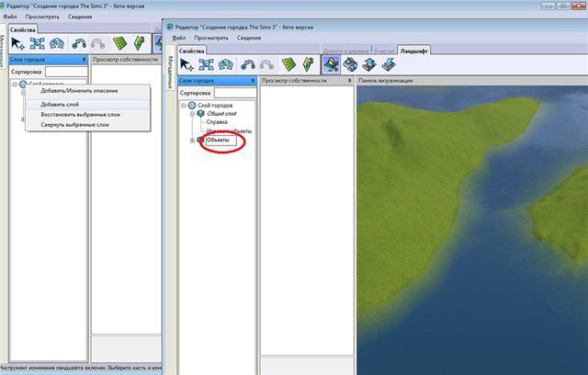588x375 pixels.
Task: Choose the rotate object tool in front window
Action: coord(225,64)
